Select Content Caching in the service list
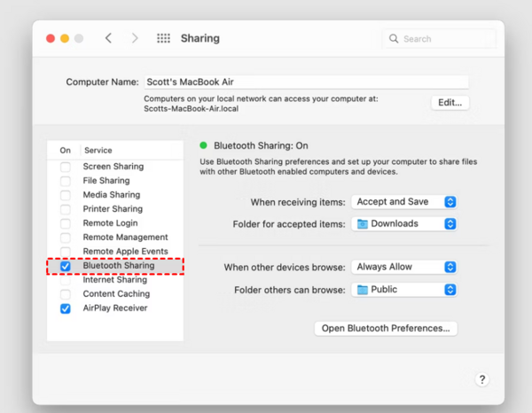532x413 pixels. [x=115, y=294]
